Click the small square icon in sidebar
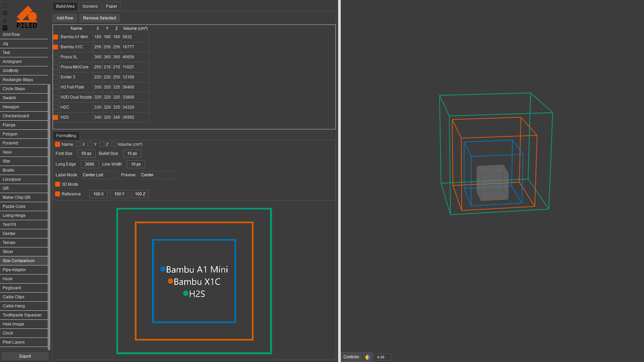The height and width of the screenshot is (362, 644). [x=5, y=21]
